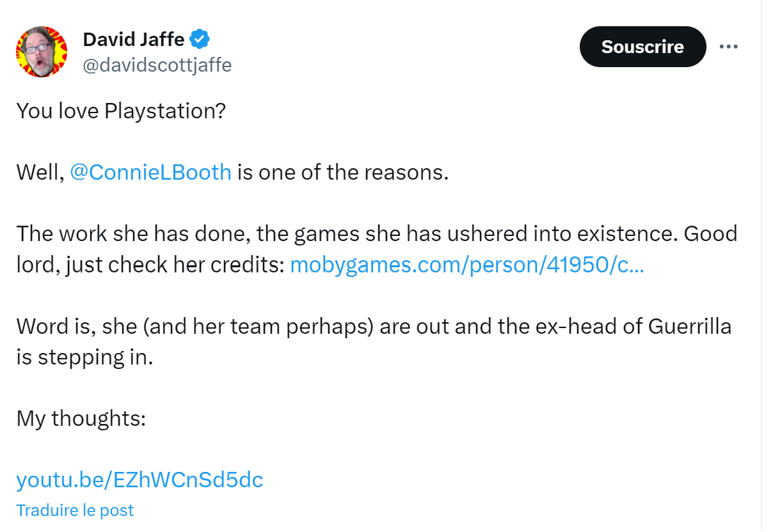The image size is (773, 532).
Task: Subscribe to David Jaffe's content
Action: [642, 46]
